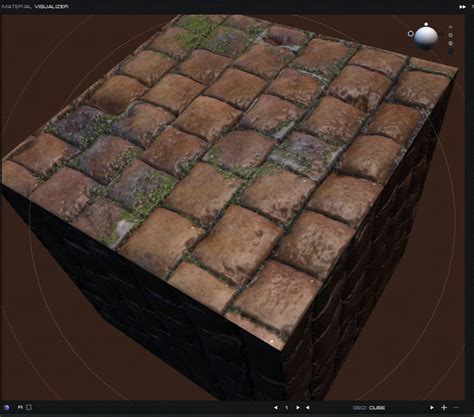Click the fast-forward double arrow icon
This screenshot has height=417, width=474.
click(462, 7)
